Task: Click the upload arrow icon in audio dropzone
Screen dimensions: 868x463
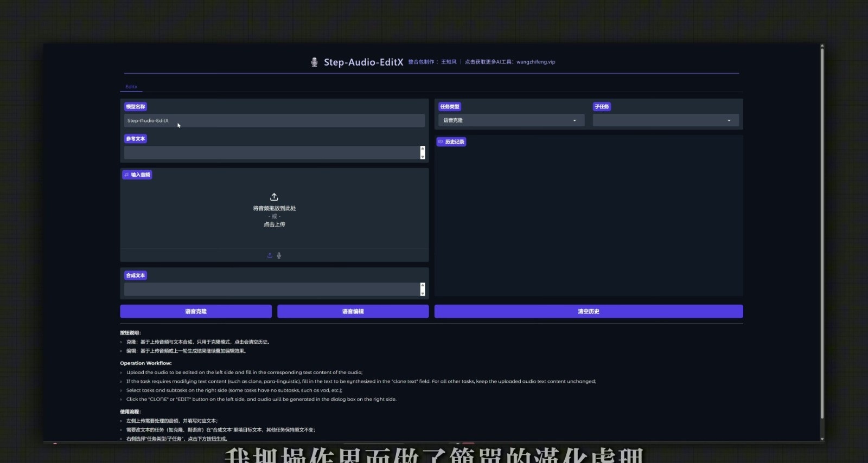Action: [x=274, y=197]
